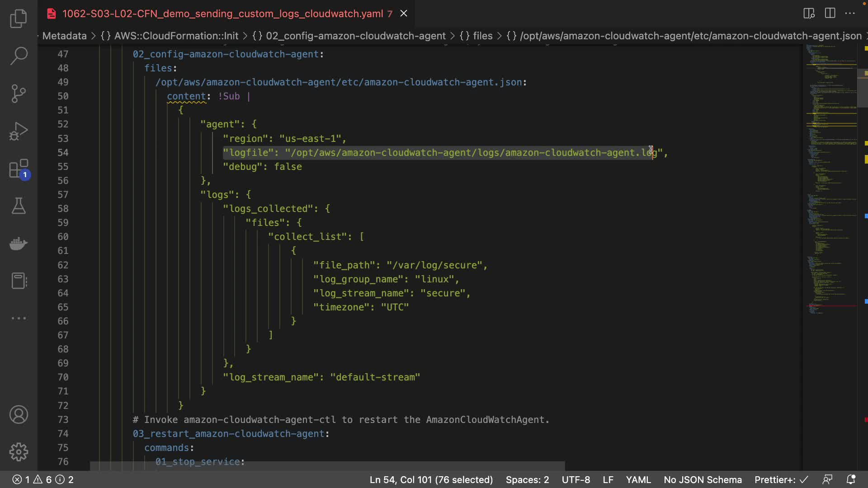Change language mode from YAML

coord(638,479)
